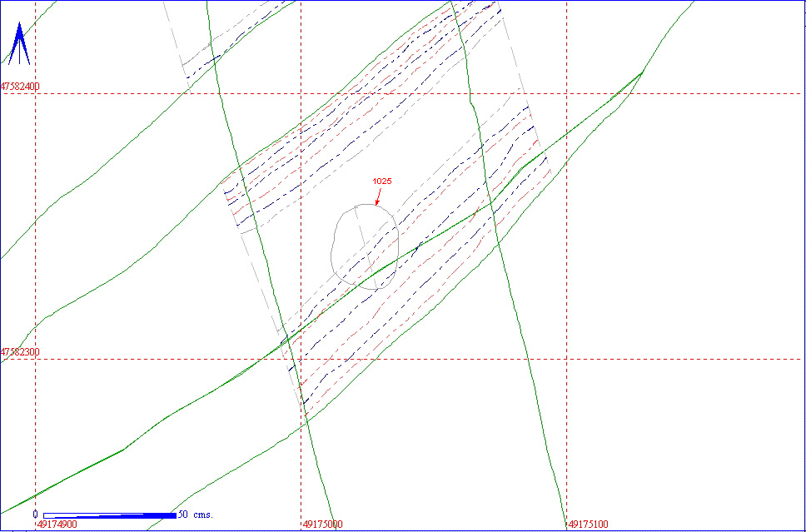806x532 pixels.
Task: Click the northing label 47582400
Action: point(21,87)
